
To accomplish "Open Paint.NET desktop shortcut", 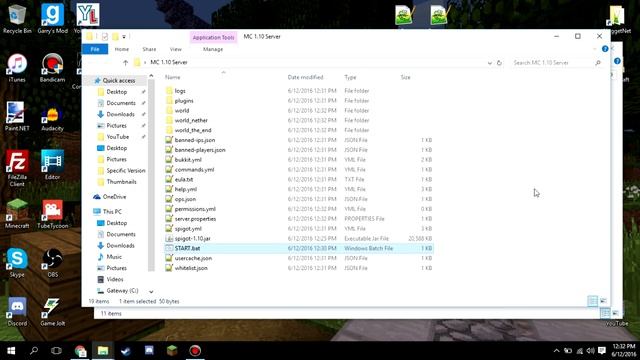I will (17, 116).
